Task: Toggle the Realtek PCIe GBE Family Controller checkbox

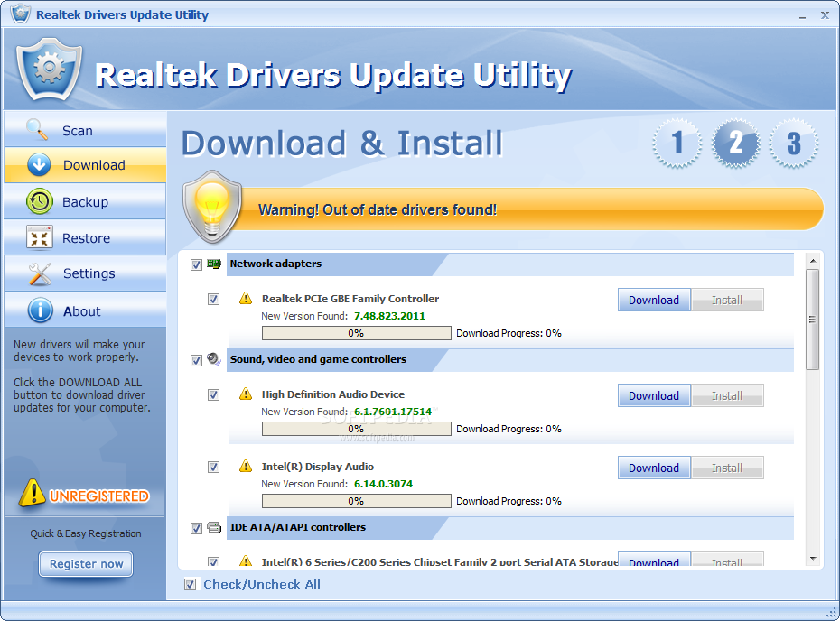Action: pyautogui.click(x=213, y=300)
